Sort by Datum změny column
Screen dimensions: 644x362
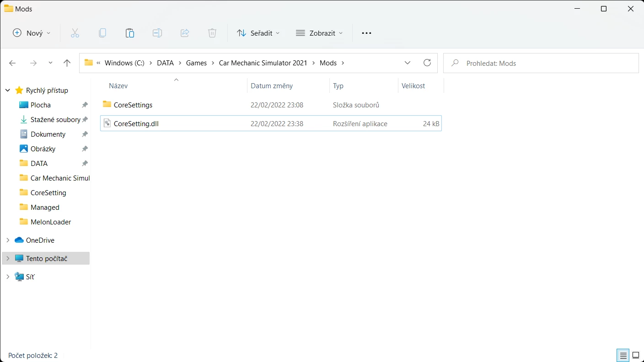[x=272, y=86]
